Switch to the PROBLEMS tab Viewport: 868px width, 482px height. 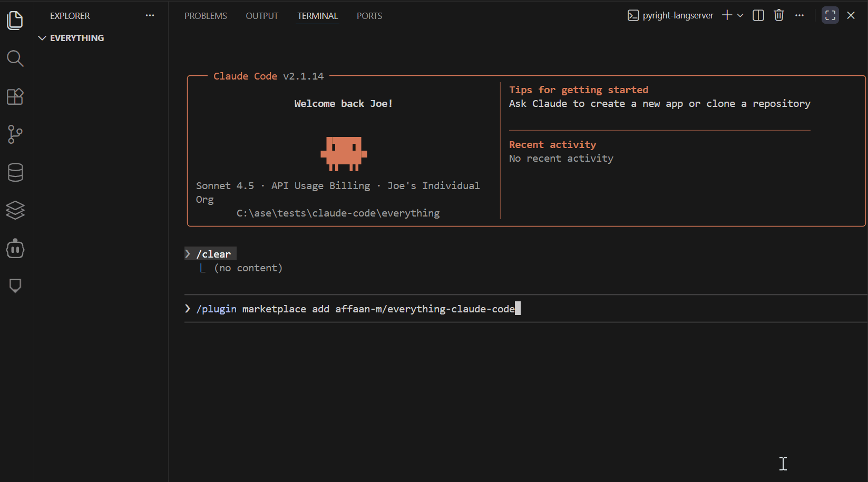click(206, 16)
